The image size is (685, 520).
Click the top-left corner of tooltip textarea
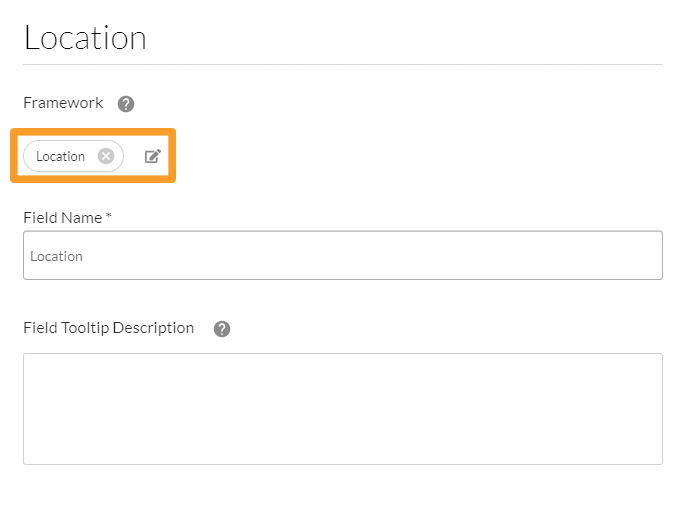click(30, 360)
